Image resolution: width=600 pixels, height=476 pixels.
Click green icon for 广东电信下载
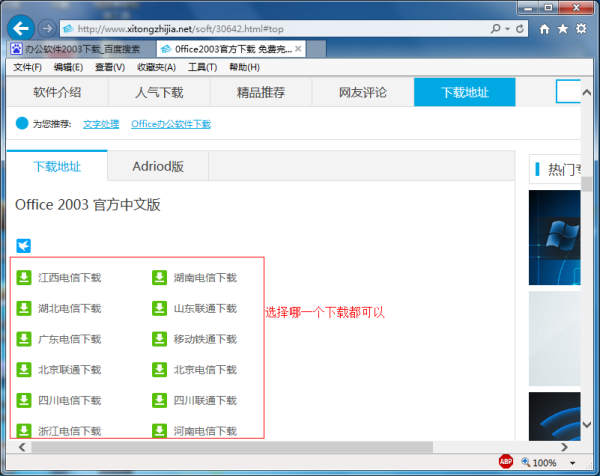click(x=24, y=339)
